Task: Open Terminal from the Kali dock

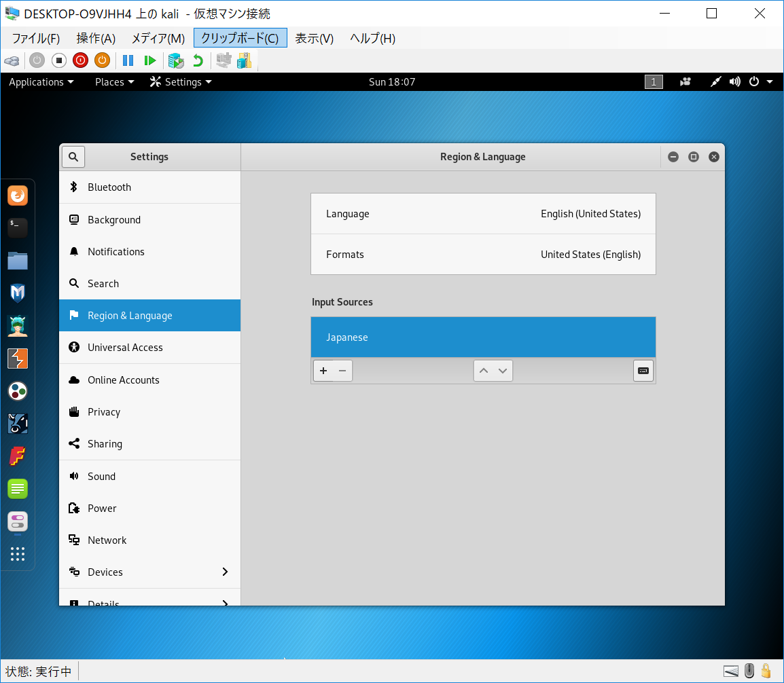Action: click(x=18, y=227)
